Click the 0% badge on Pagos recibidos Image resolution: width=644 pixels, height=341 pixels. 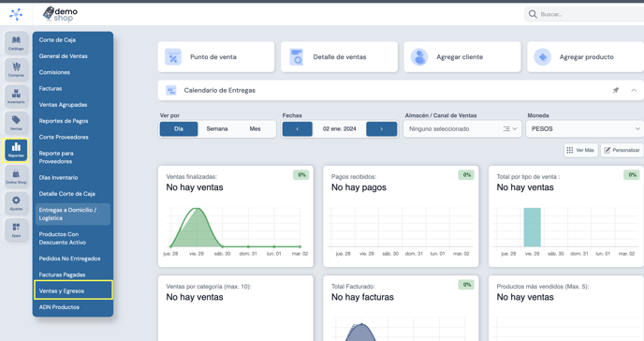click(466, 175)
